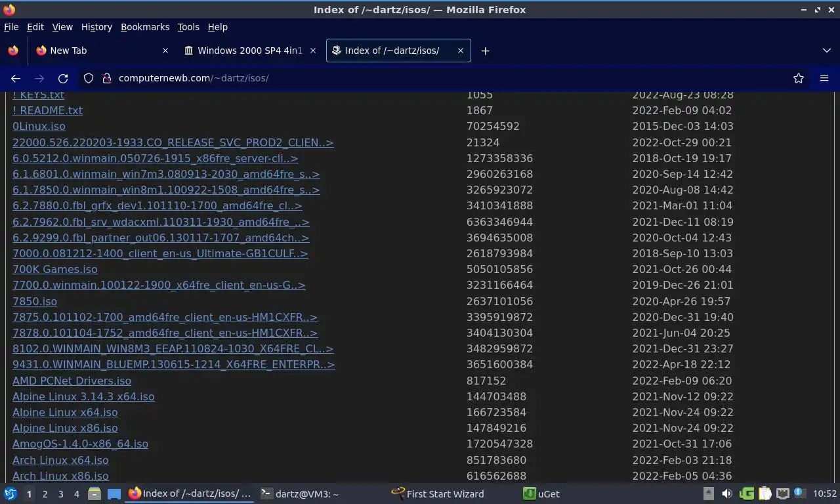Download Alpine Linux x86.iso
Screen dimensions: 840x504
click(65, 428)
